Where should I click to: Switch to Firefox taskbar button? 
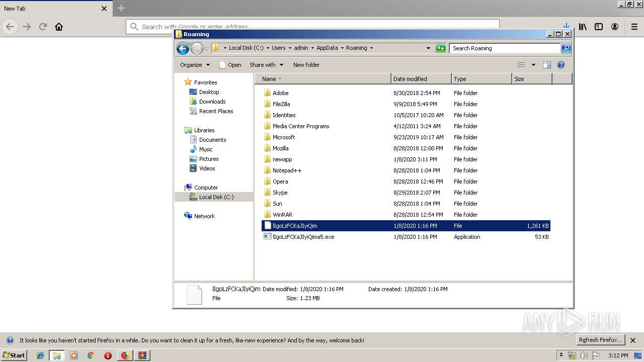click(125, 355)
